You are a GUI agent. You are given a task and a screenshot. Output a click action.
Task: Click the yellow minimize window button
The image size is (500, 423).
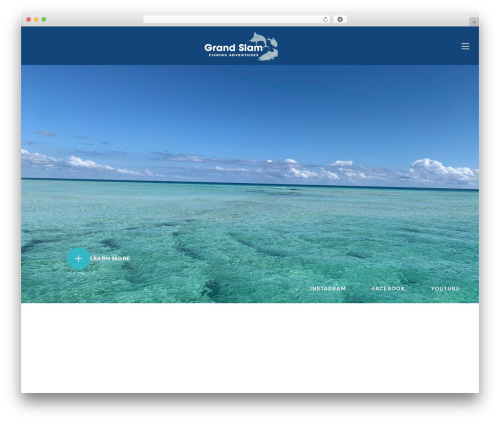point(36,19)
